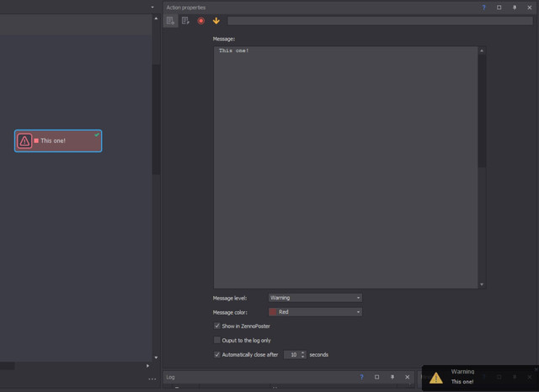This screenshot has height=392, width=539.
Task: Click the Log panel title
Action: point(170,377)
